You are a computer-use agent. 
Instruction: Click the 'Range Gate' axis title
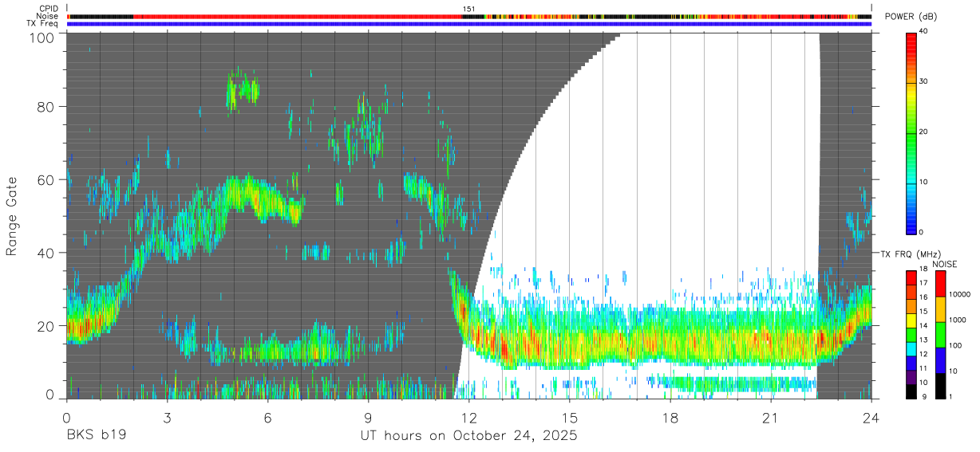[13, 217]
